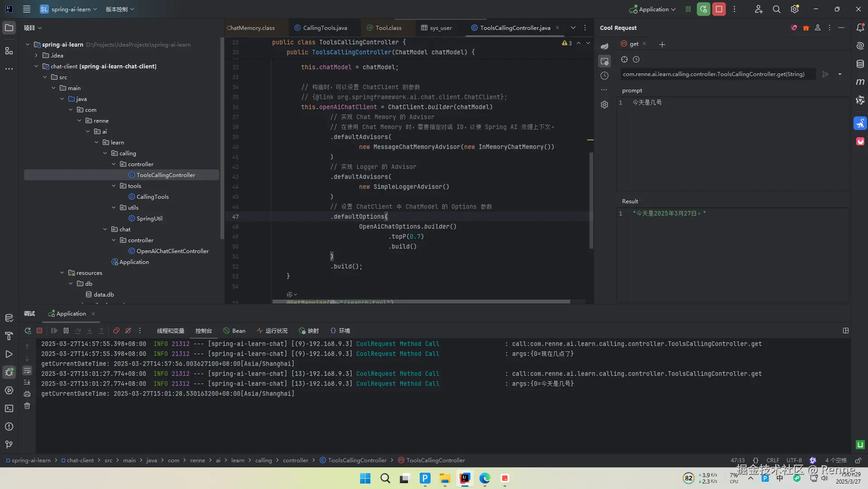Toggle soft-wrap in console
The height and width of the screenshot is (489, 868).
pos(27,371)
